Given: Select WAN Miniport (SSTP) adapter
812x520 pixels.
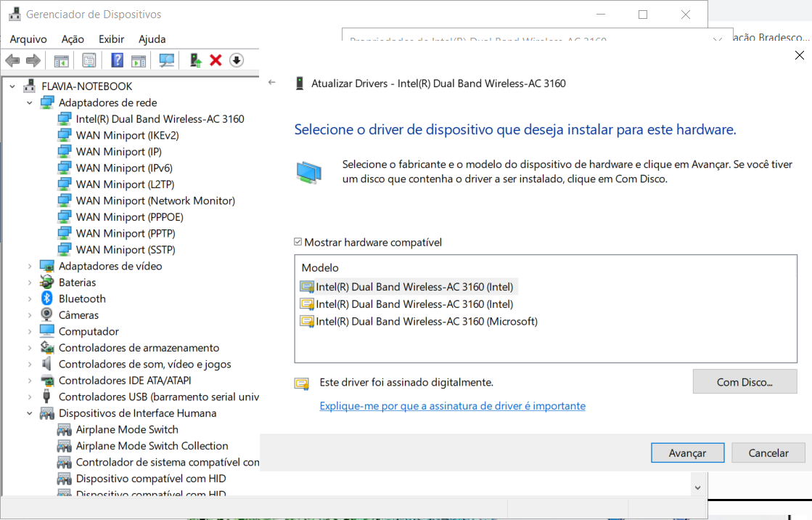Looking at the screenshot, I should point(126,249).
